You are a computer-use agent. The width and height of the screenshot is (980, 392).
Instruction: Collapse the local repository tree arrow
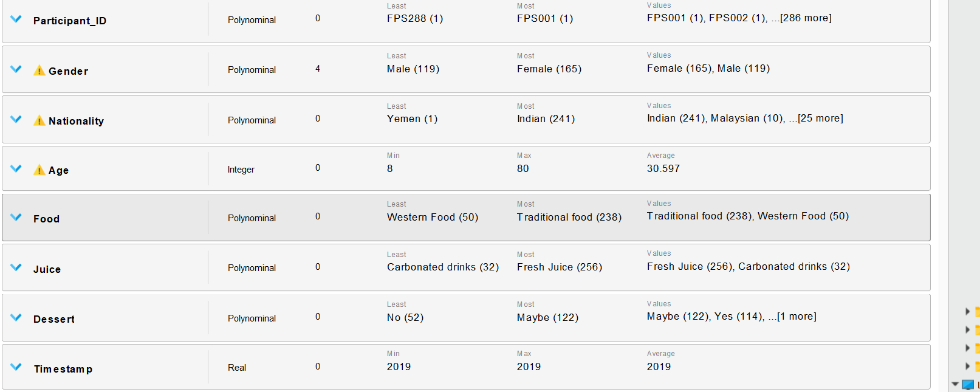point(955,384)
